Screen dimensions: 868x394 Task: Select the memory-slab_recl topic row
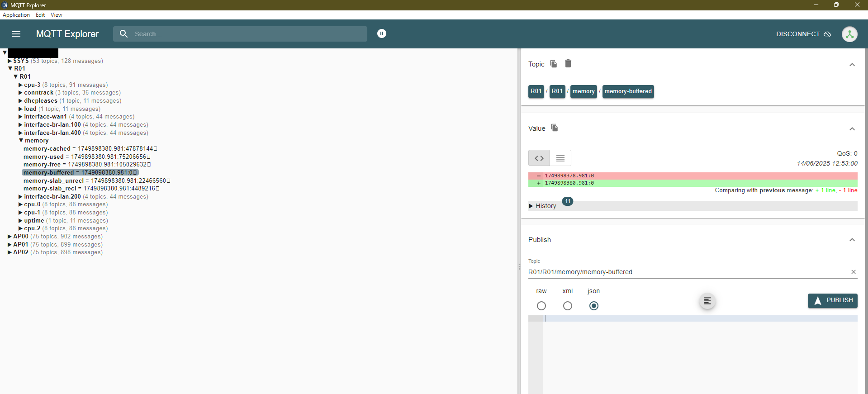coord(91,189)
